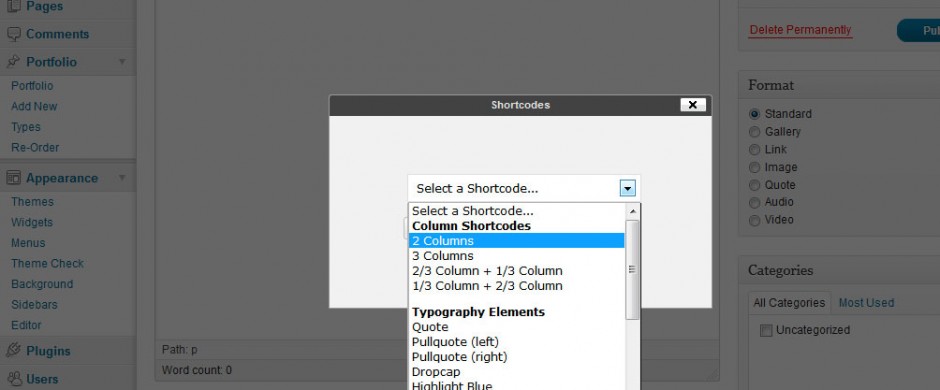The image size is (940, 390).
Task: Close the Shortcodes dialog
Action: (692, 105)
